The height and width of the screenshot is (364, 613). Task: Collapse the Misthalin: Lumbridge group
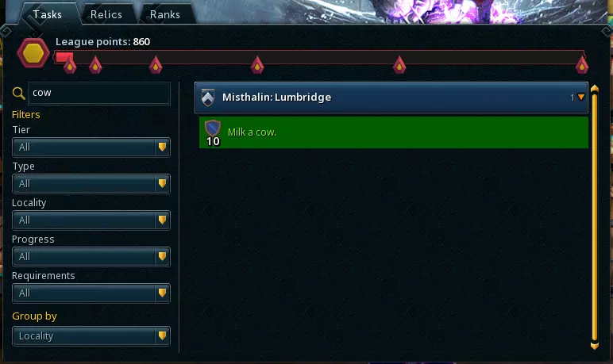pos(581,98)
